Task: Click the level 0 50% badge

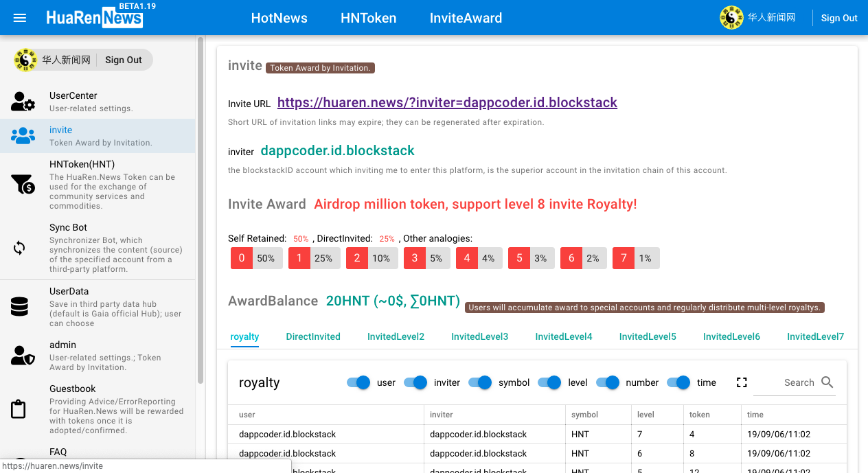Action: [257, 258]
